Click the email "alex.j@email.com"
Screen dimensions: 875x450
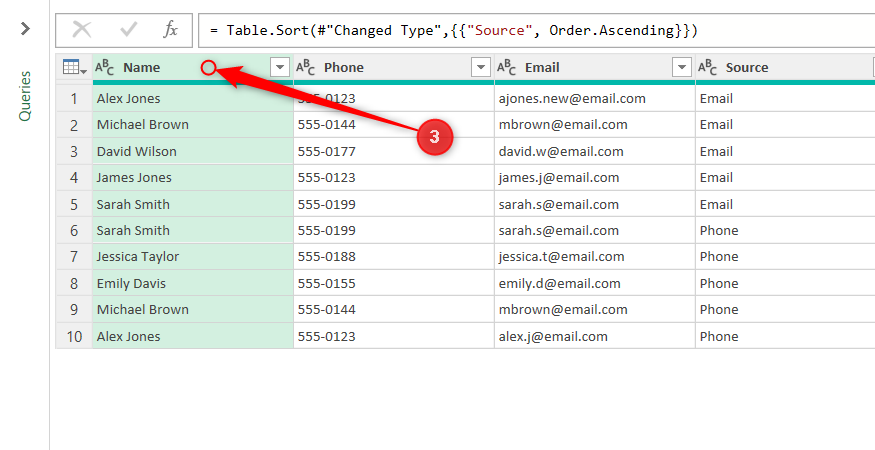click(x=594, y=337)
